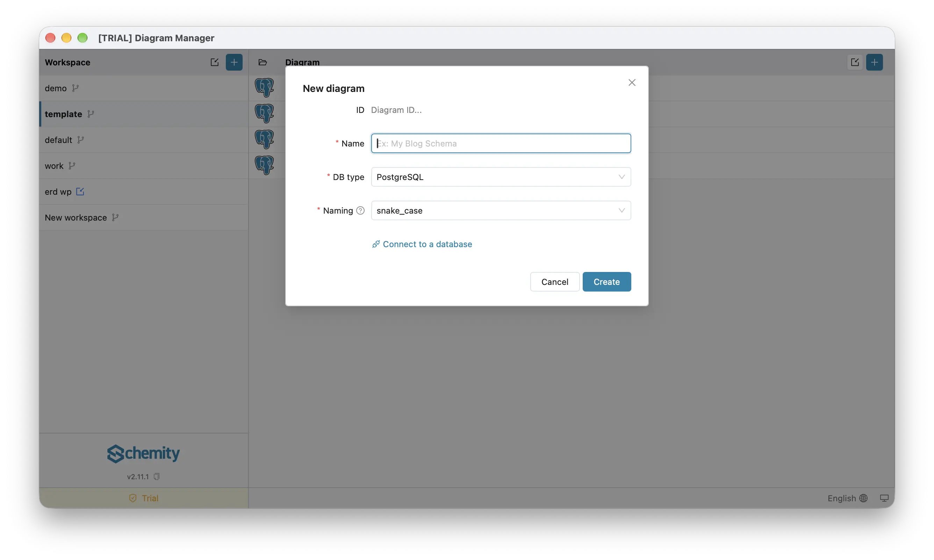Click the add diagram plus button at top right
Image resolution: width=934 pixels, height=560 pixels.
click(x=874, y=62)
